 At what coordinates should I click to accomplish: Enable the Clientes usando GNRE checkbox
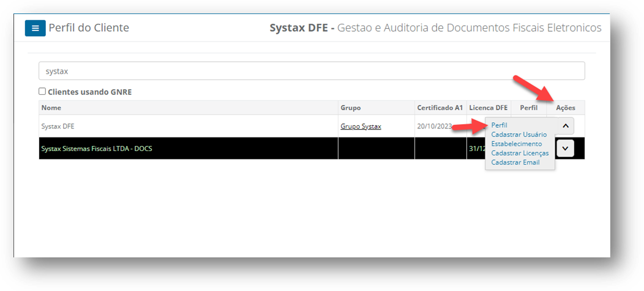42,91
